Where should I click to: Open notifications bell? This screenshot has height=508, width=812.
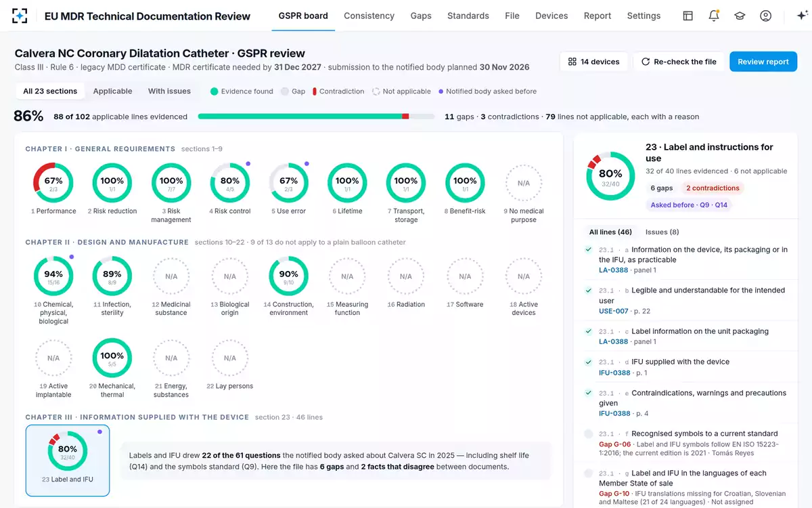click(714, 16)
